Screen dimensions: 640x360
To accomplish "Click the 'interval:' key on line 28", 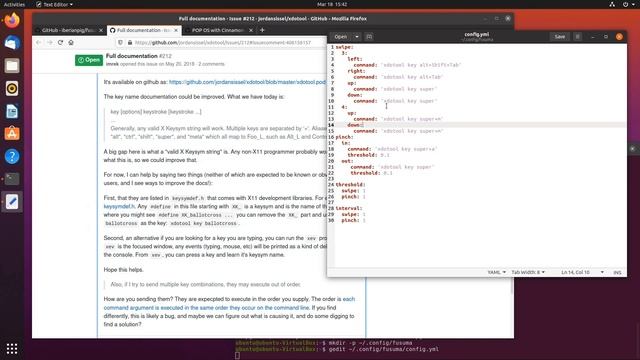I will click(x=349, y=209).
